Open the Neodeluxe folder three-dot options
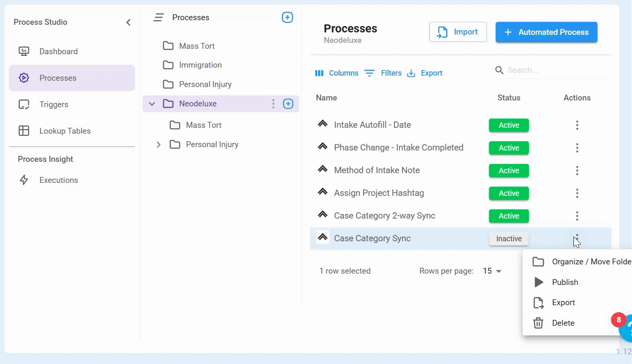The image size is (632, 364). click(x=274, y=104)
